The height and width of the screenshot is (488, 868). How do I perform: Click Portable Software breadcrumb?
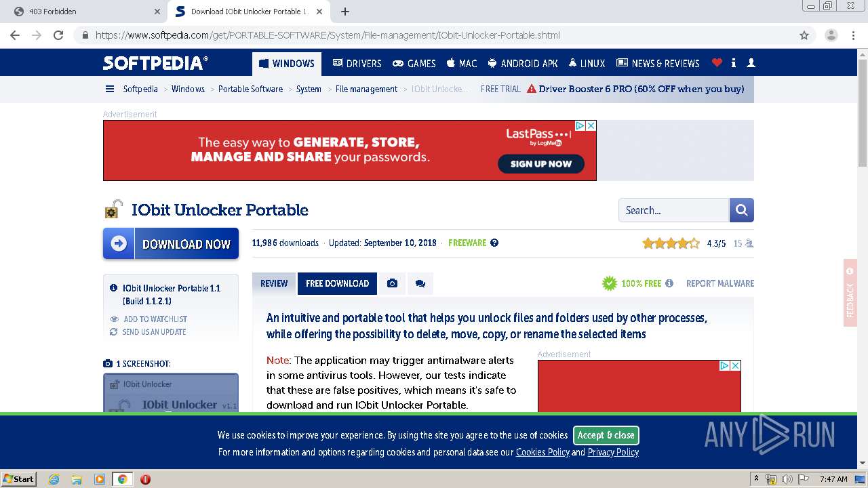(x=250, y=89)
